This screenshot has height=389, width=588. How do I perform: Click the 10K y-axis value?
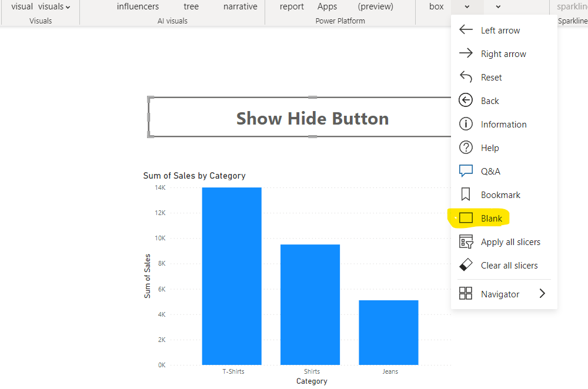[x=160, y=238]
